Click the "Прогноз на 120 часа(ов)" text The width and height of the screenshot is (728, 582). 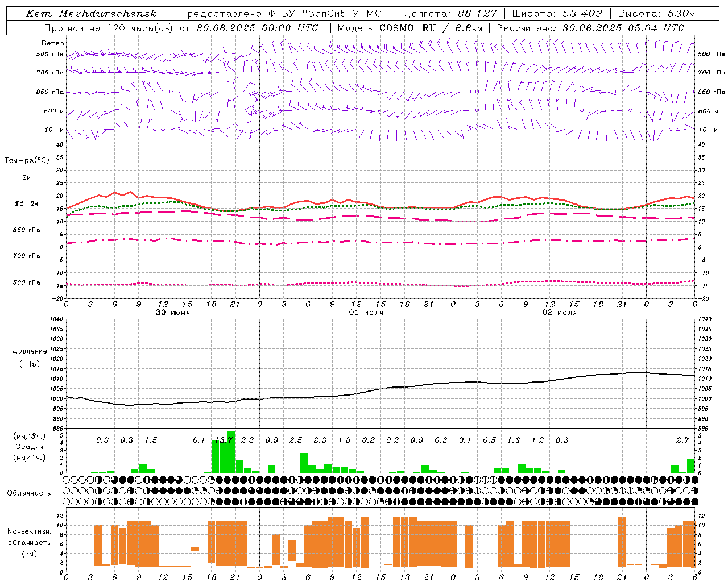point(109,28)
